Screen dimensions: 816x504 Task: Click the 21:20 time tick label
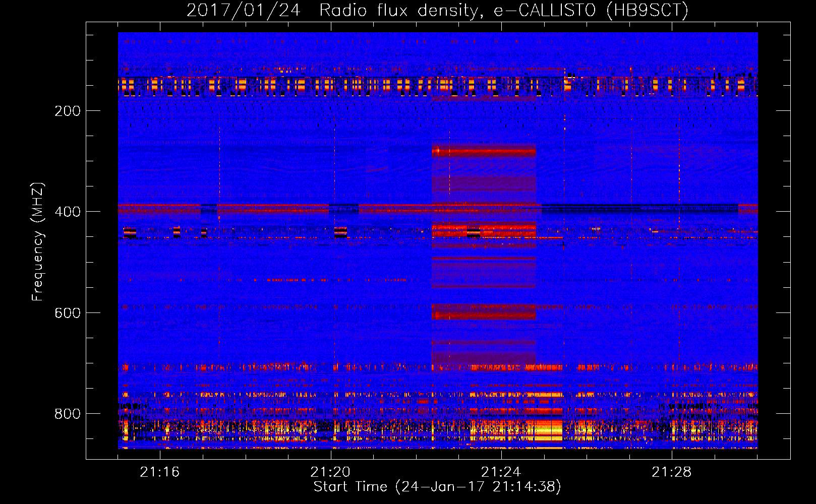point(330,472)
